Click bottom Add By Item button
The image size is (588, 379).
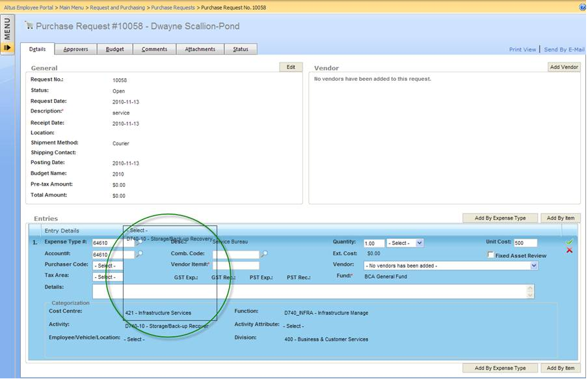click(x=561, y=368)
